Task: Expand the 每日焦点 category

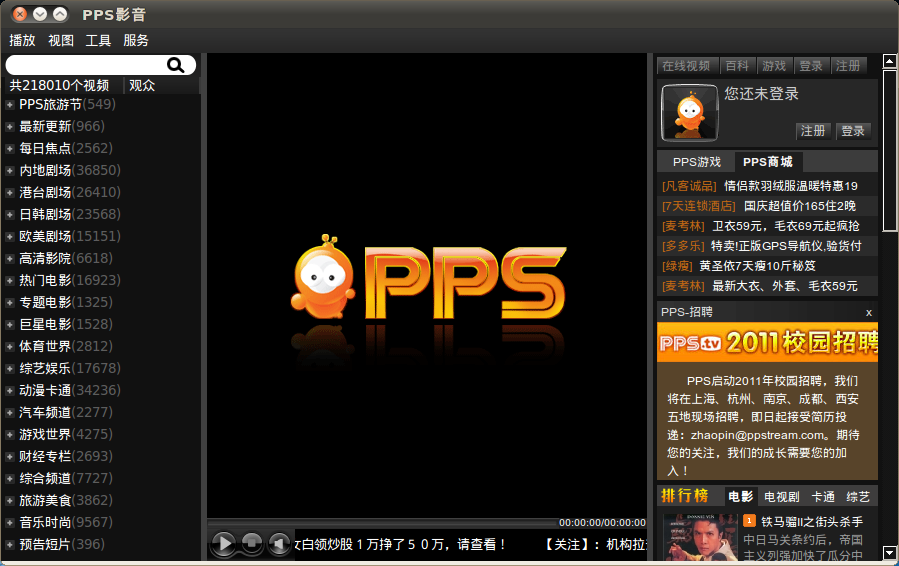Action: (10, 149)
